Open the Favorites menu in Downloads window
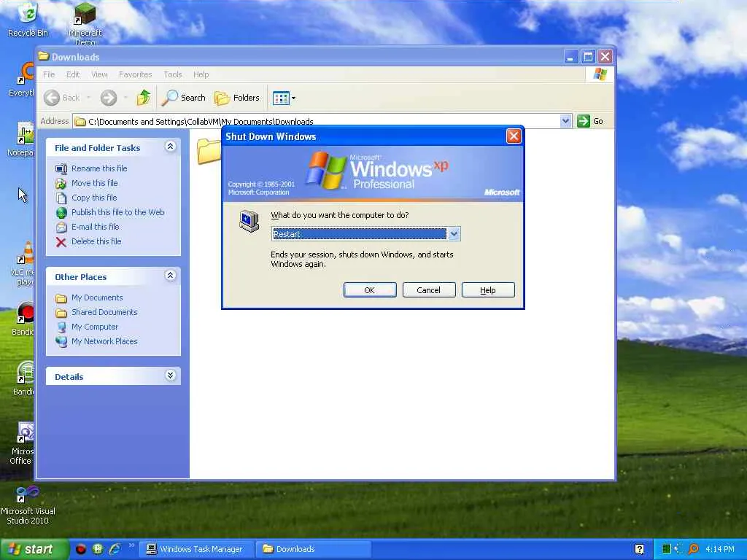The height and width of the screenshot is (560, 747). (x=135, y=74)
